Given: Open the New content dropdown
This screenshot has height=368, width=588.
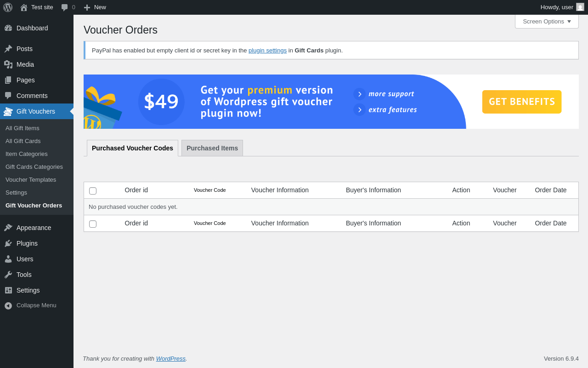Looking at the screenshot, I should [95, 7].
